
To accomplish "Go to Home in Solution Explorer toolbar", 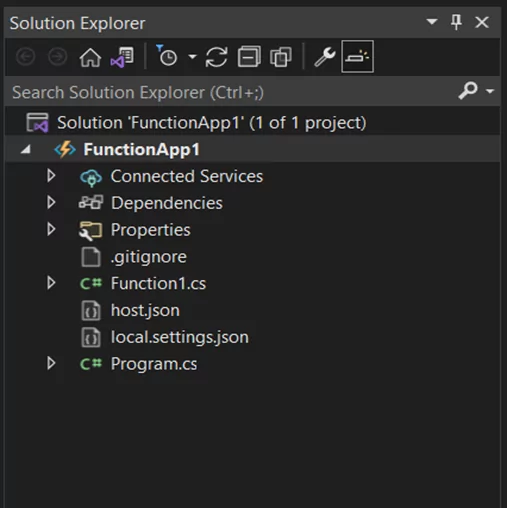I will [x=90, y=57].
